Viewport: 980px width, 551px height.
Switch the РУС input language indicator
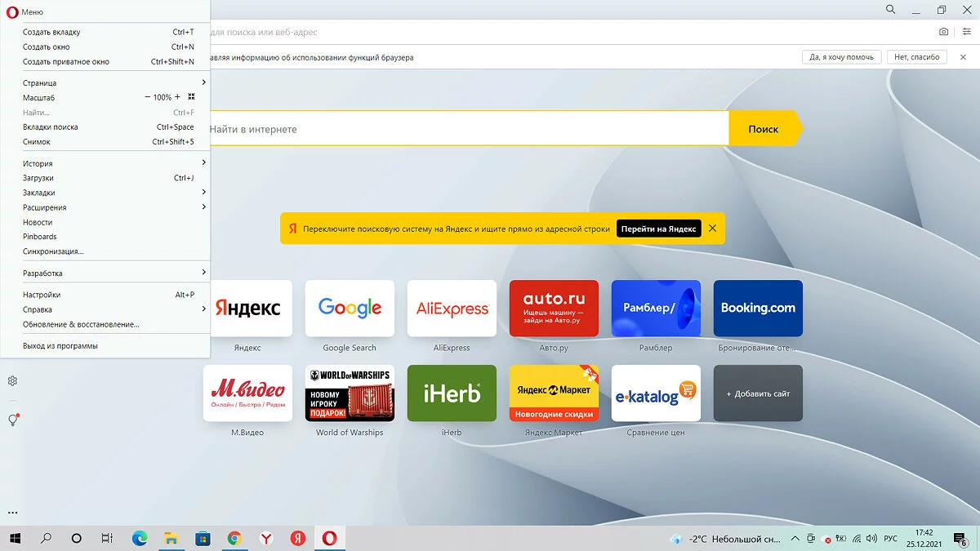click(x=891, y=539)
